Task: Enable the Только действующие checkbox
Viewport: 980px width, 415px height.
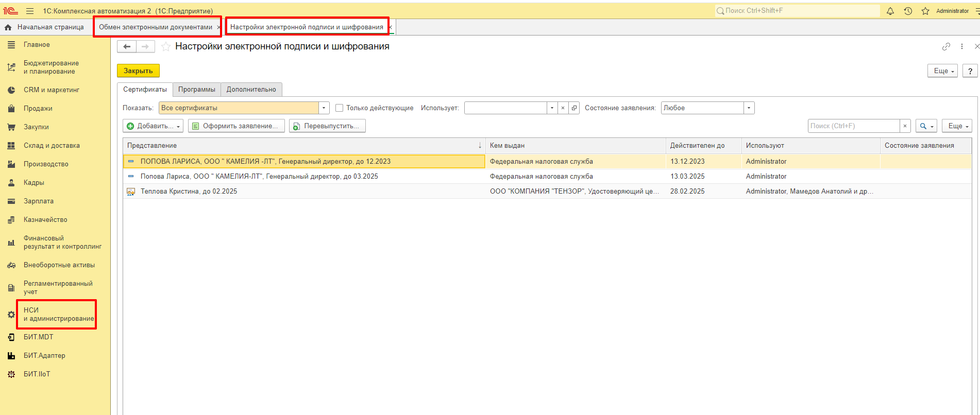Action: pos(339,108)
